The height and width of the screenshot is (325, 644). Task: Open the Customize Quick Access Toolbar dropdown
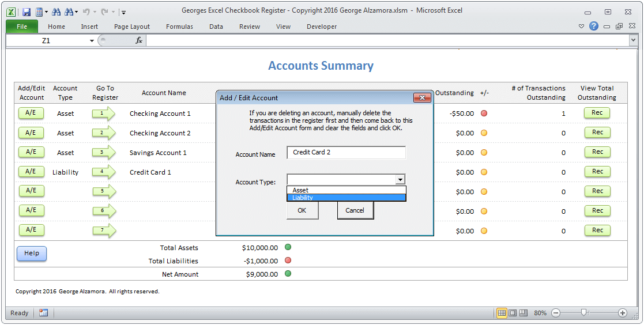123,12
